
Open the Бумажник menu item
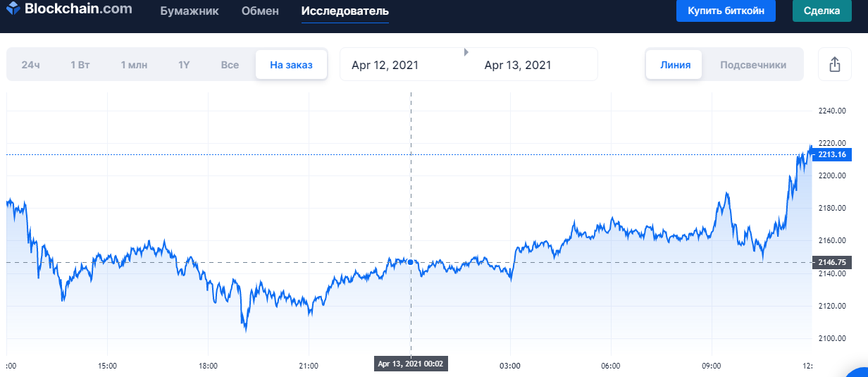pos(190,11)
